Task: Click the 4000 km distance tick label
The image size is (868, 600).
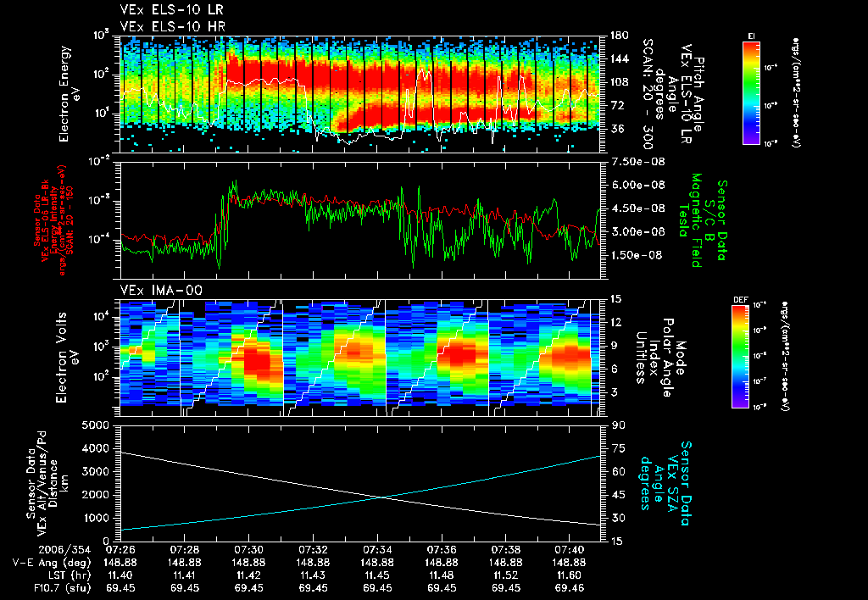Action: [95, 448]
